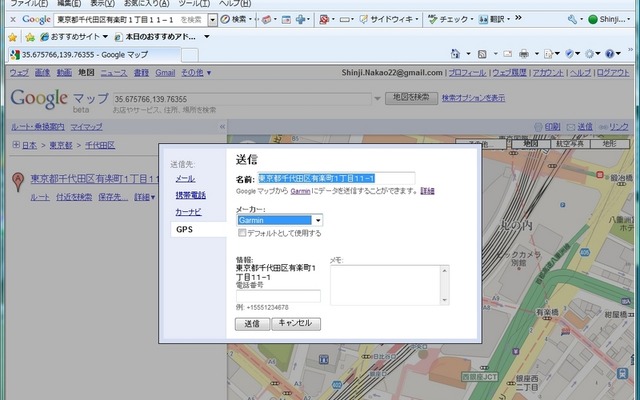The width and height of the screenshot is (640, 400).
Task: Click the サイドウィキ toolbar icon
Action: pyautogui.click(x=363, y=19)
